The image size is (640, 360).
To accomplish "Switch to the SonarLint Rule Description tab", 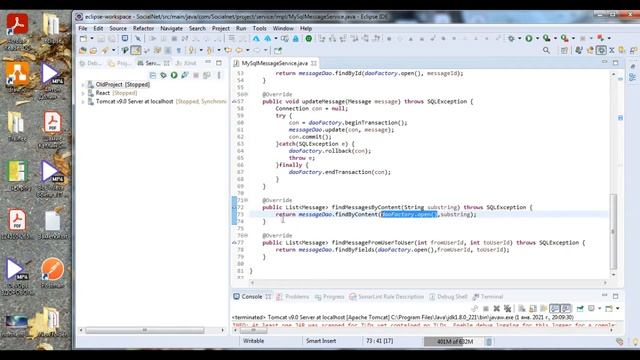I will (387, 297).
